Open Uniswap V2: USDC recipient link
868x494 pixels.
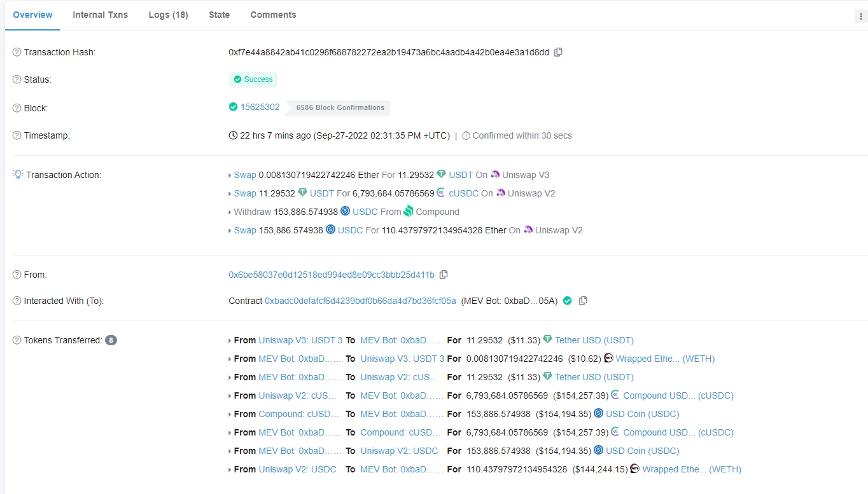tap(399, 451)
